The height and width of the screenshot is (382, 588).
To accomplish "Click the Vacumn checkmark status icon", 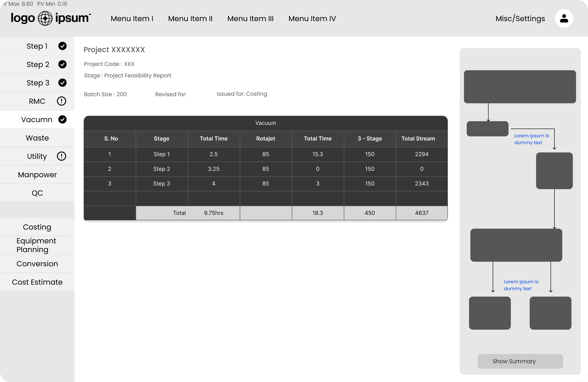I will tap(62, 120).
